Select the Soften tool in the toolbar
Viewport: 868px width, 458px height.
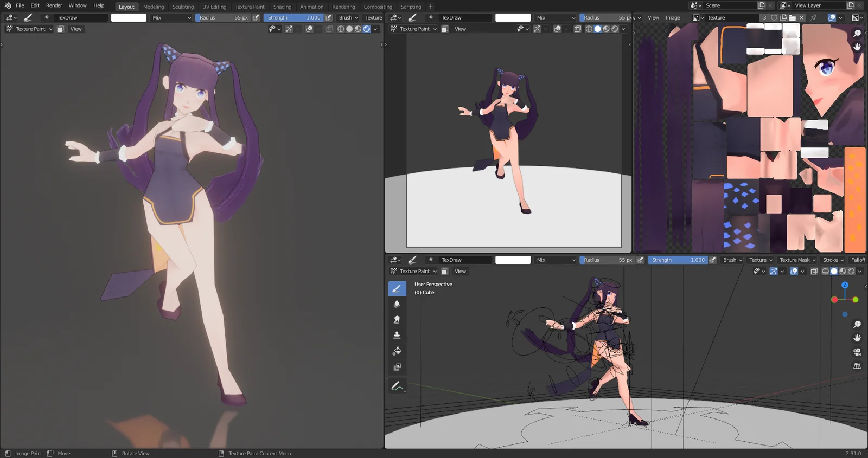(x=397, y=304)
